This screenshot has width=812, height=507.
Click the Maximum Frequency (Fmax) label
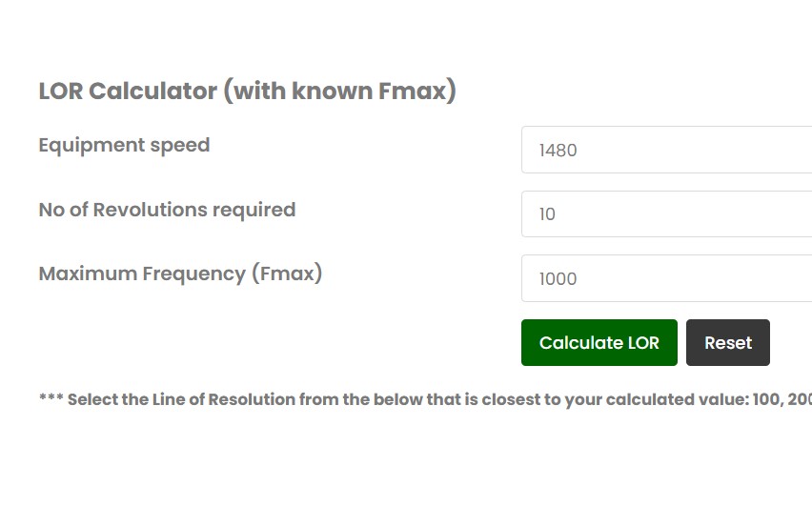pyautogui.click(x=180, y=274)
